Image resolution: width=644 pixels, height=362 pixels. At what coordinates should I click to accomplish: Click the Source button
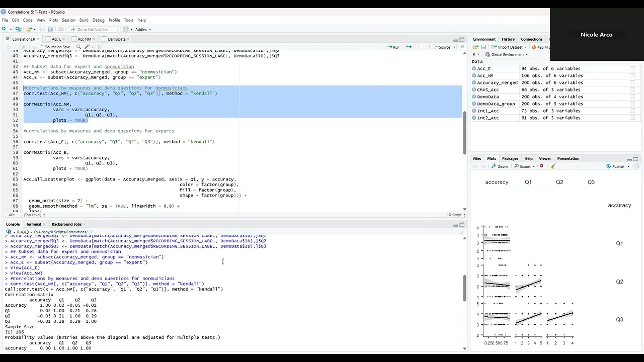coord(442,47)
